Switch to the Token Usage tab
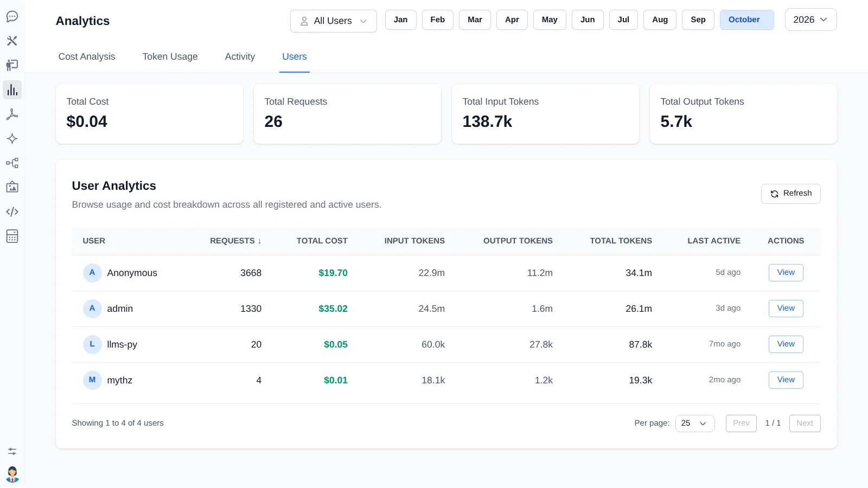This screenshot has height=488, width=868. [x=170, y=56]
